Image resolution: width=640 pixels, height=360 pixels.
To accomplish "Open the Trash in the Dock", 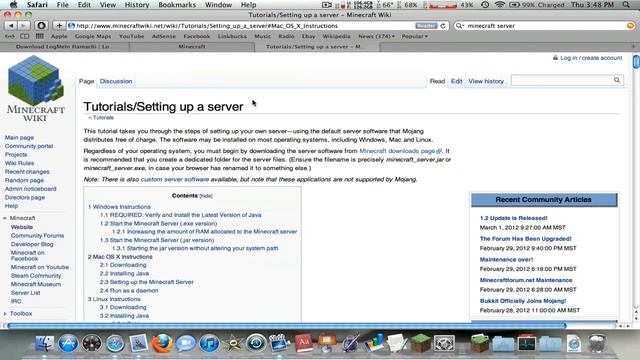I will click(x=597, y=343).
